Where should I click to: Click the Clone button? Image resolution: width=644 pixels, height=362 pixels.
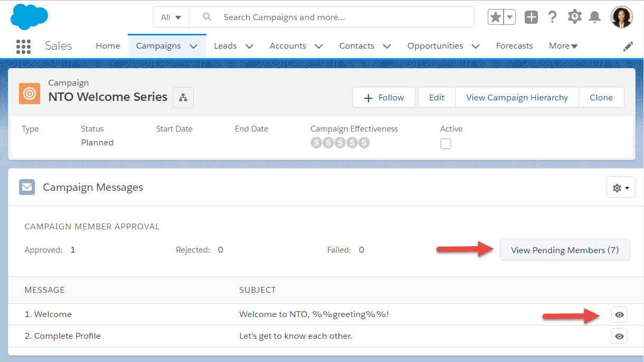[x=601, y=98]
